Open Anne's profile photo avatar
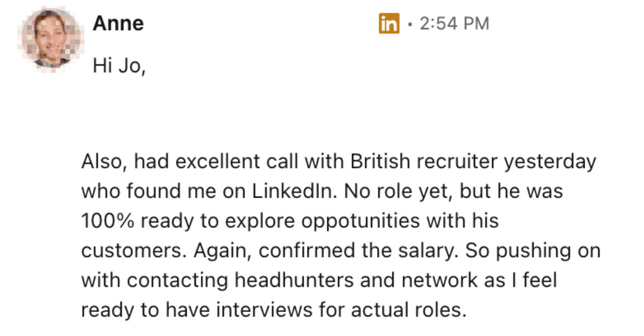Image resolution: width=644 pixels, height=336 pixels. point(51,39)
